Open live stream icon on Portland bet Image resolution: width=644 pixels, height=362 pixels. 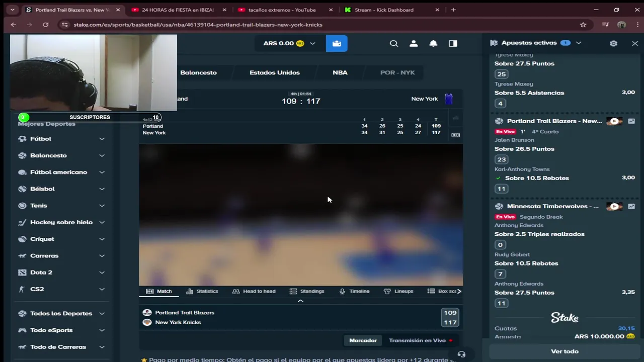tap(614, 121)
